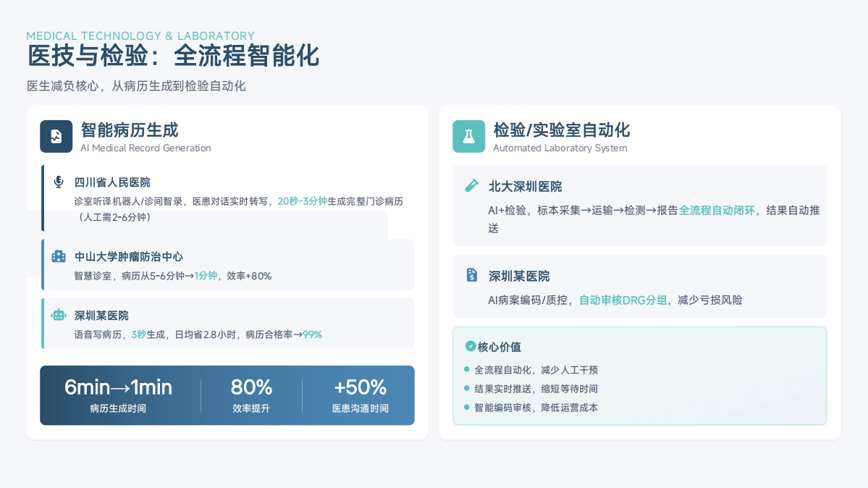
Task: Click the MEDICAL TECHNOLOGY & LABORATORY header text
Action: (140, 35)
